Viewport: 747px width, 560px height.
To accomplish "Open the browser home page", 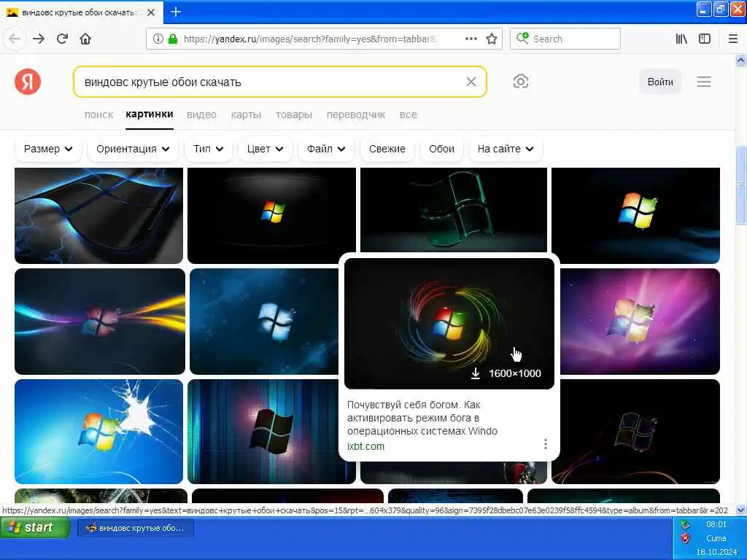I will [85, 39].
